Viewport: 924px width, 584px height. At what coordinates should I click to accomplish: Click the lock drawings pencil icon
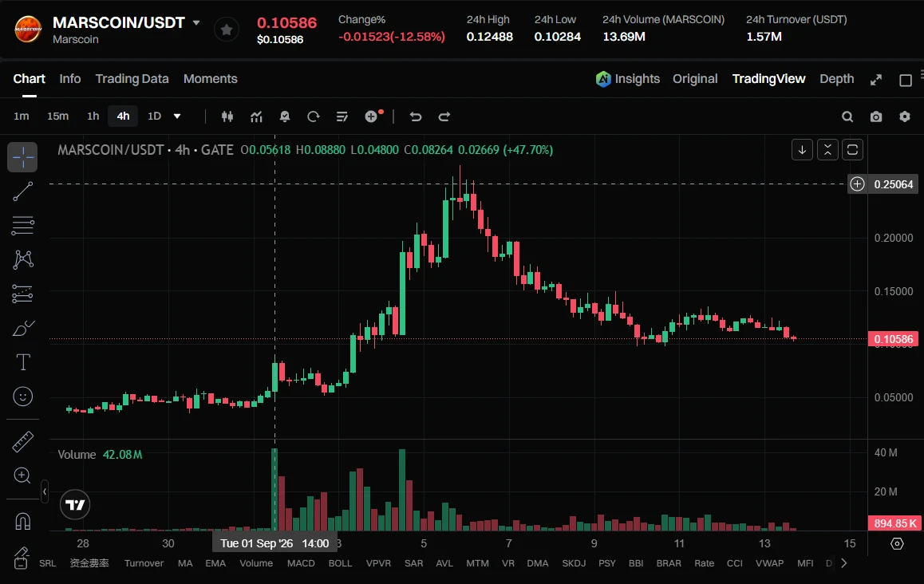[22, 557]
